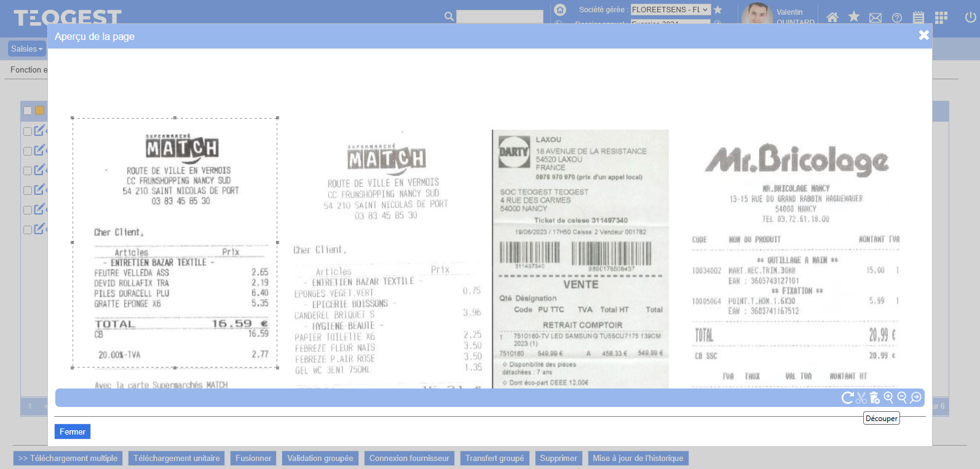Zoom in using the magnifier plus icon
Image resolution: width=980 pixels, height=469 pixels.
coord(888,398)
